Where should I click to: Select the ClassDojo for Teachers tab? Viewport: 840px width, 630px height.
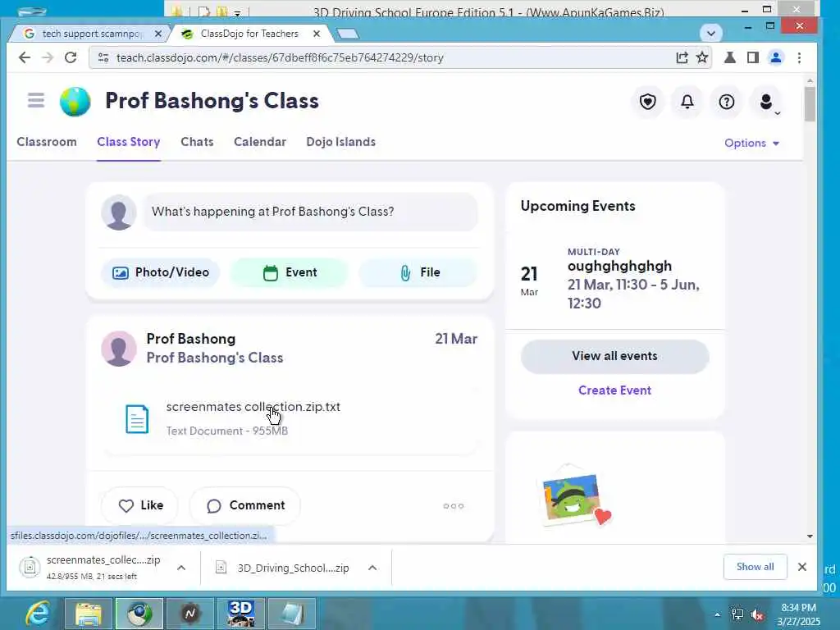click(249, 34)
